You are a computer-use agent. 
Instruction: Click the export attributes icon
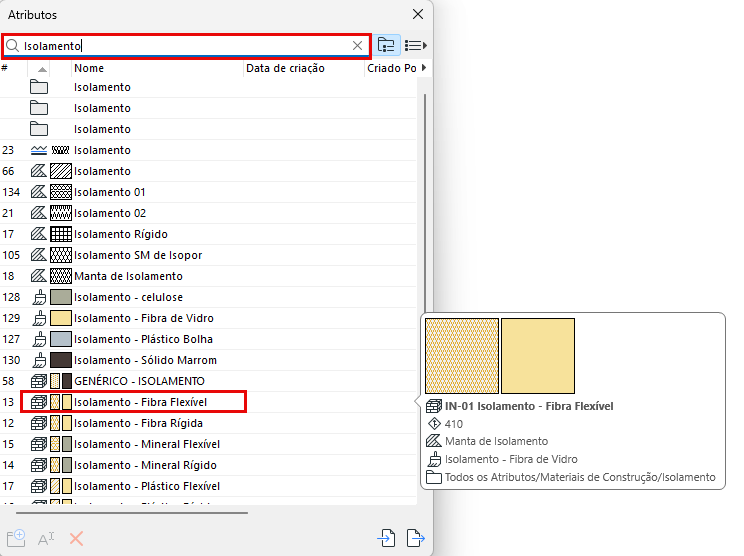pos(416,538)
